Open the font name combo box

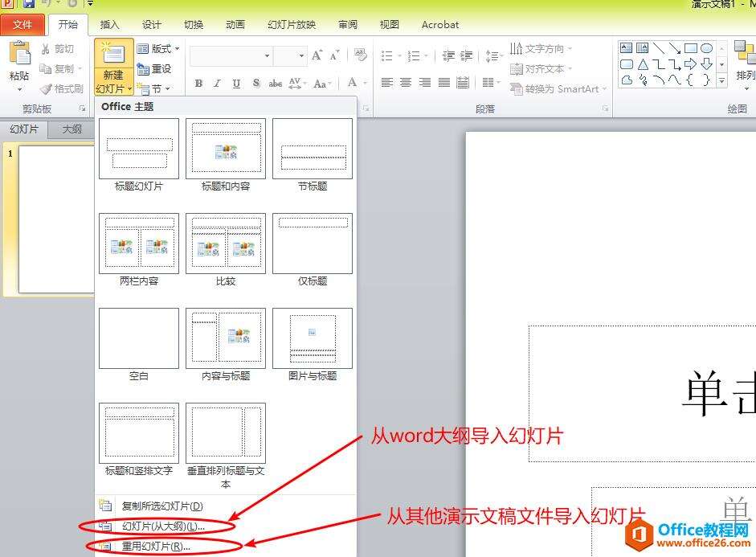coord(231,56)
